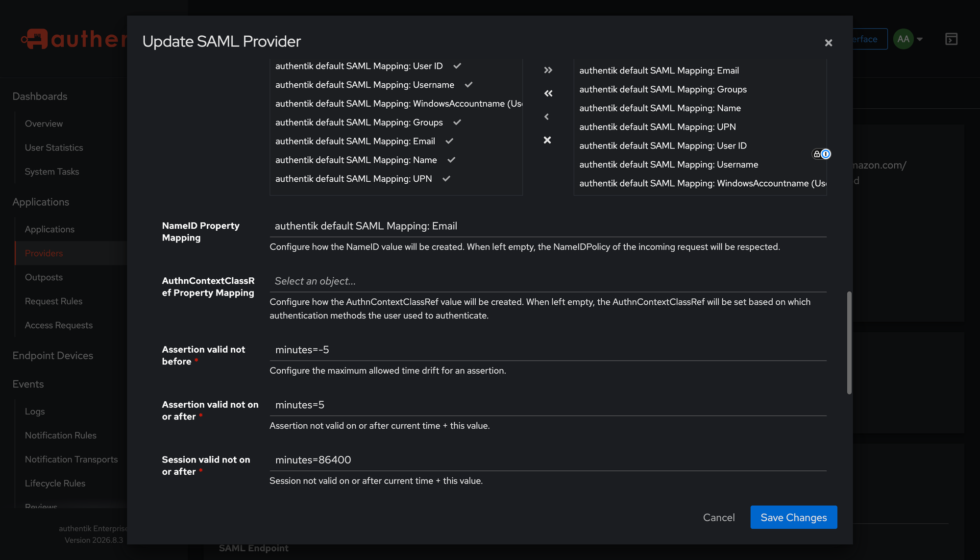Open the panel icon at top right
Viewport: 980px width, 560px height.
coord(951,39)
